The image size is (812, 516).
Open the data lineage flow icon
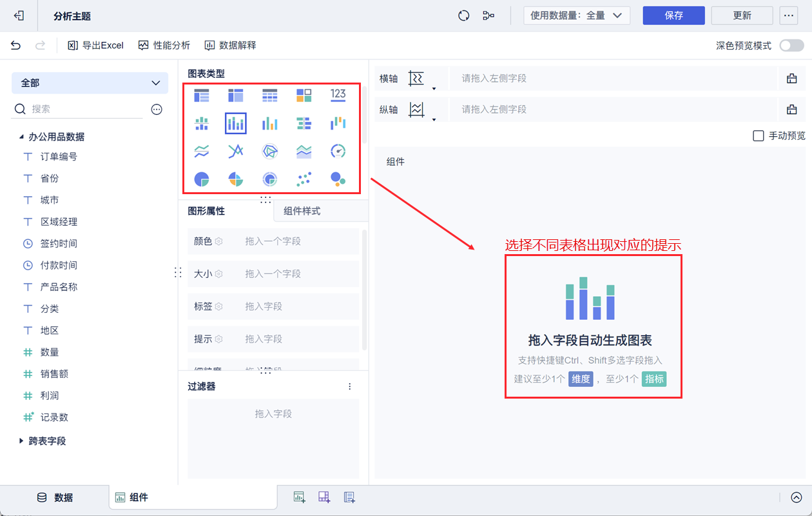click(x=488, y=15)
